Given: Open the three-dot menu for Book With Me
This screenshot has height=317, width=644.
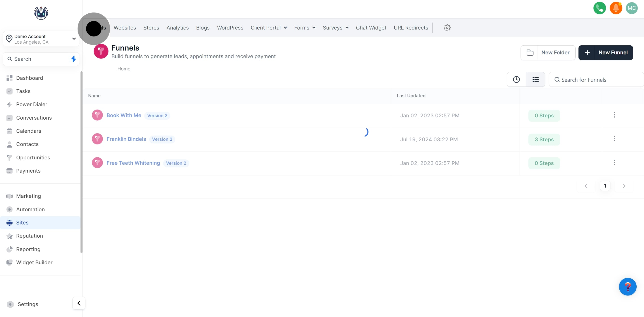Looking at the screenshot, I should pyautogui.click(x=614, y=115).
